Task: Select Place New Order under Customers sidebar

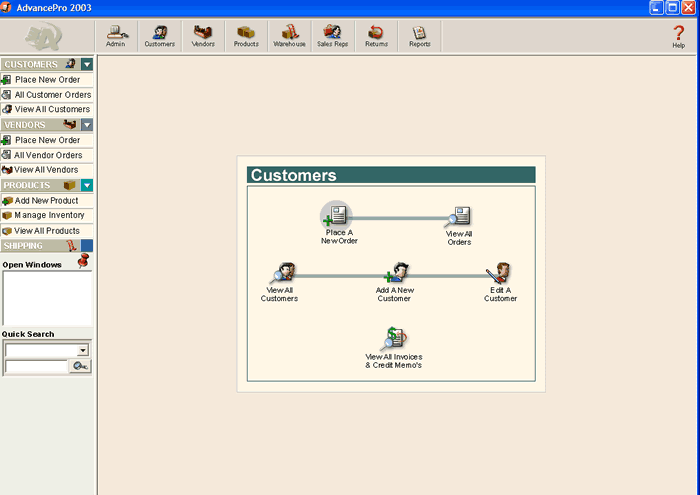Action: pos(47,79)
